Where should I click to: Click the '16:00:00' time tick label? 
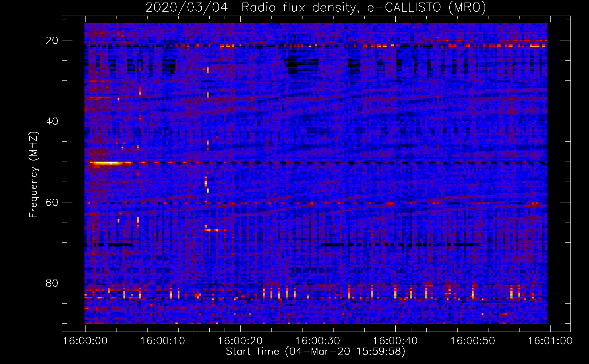(x=85, y=341)
